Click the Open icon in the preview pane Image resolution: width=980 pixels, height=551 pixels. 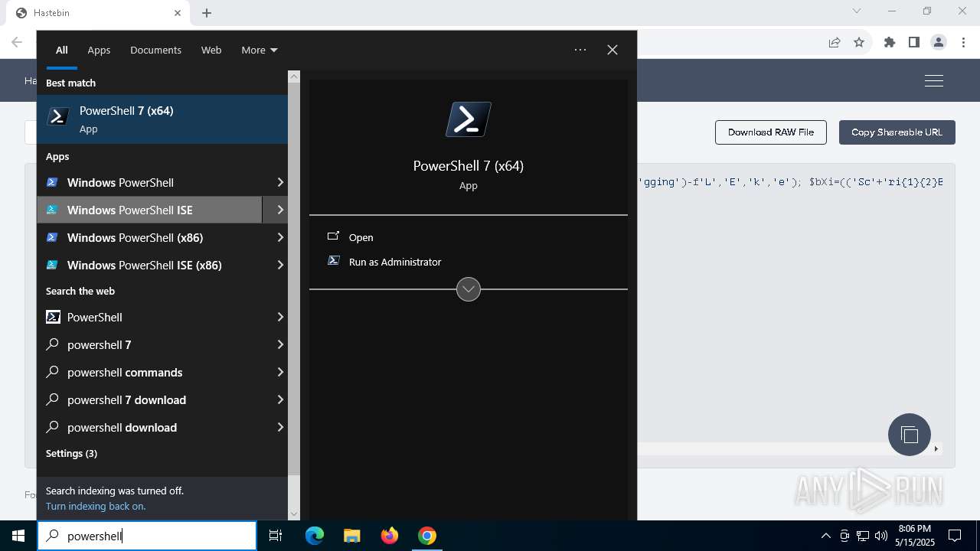point(333,236)
